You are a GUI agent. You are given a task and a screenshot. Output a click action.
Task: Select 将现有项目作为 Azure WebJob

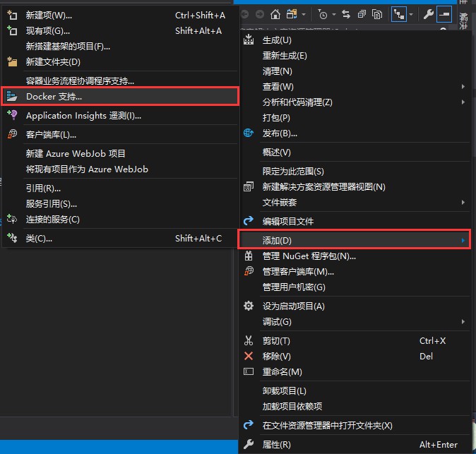click(x=120, y=169)
